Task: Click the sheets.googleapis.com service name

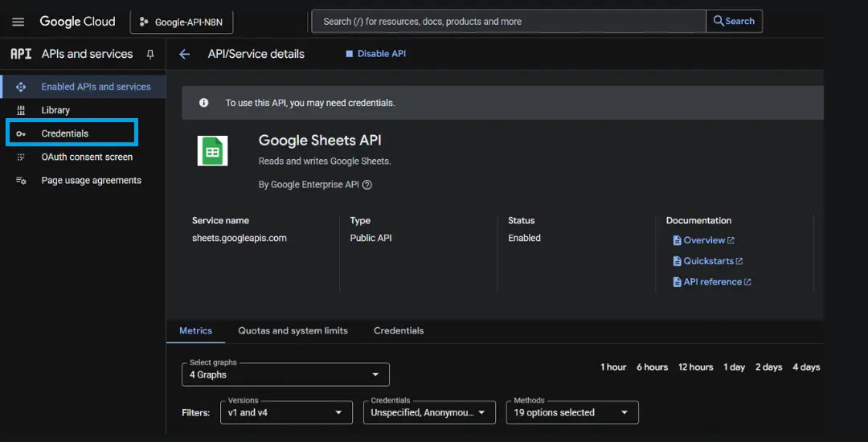Action: click(x=240, y=239)
